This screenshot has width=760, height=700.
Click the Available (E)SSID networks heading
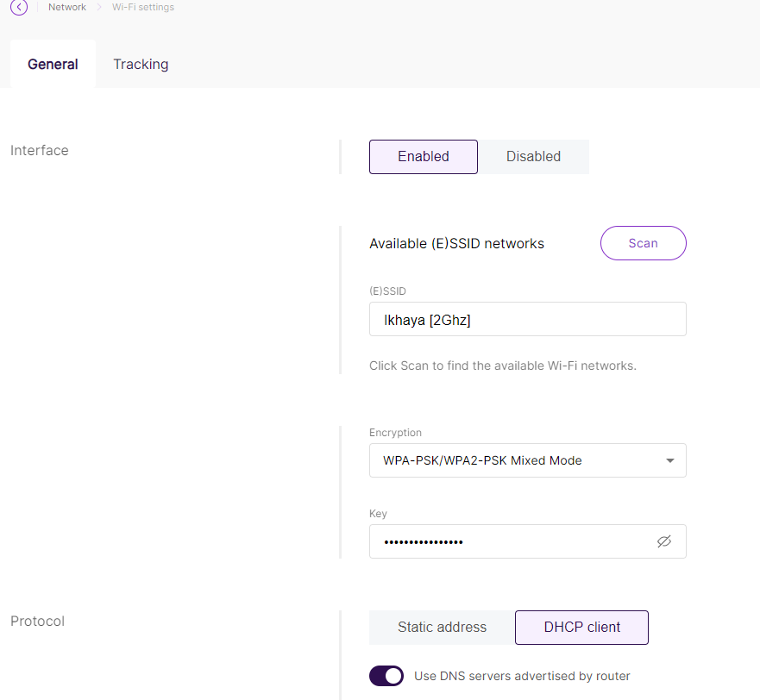click(456, 244)
